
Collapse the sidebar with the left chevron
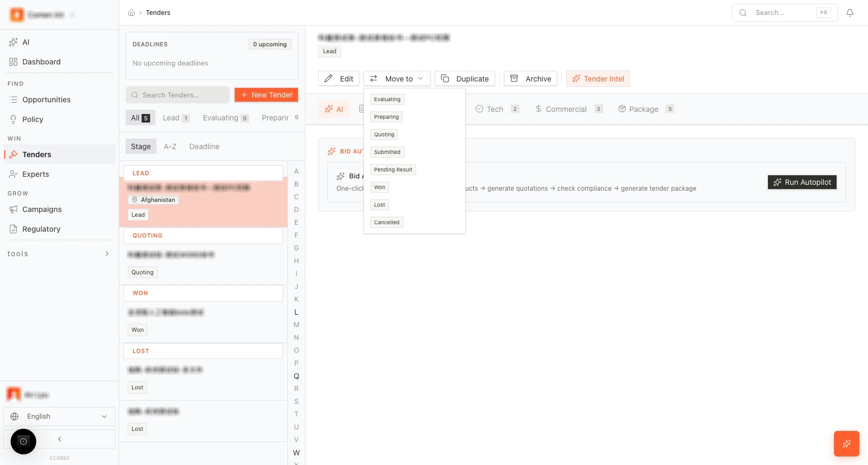[x=60, y=439]
